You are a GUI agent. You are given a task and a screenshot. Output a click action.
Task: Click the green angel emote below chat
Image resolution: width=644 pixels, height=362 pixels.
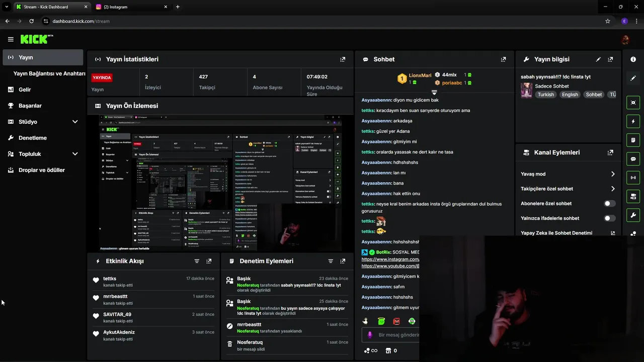click(381, 321)
